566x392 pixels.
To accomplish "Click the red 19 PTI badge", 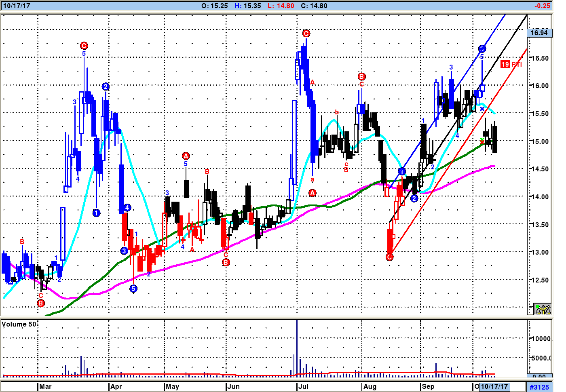I will click(511, 64).
